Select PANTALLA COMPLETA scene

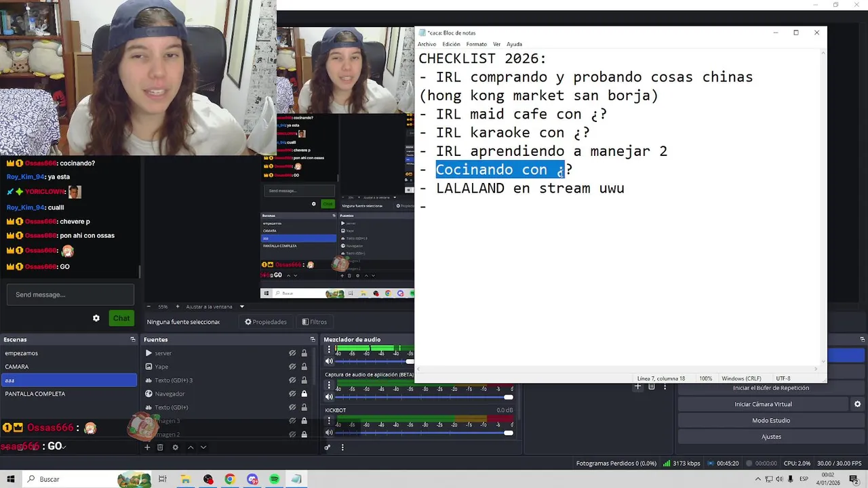coord(68,394)
